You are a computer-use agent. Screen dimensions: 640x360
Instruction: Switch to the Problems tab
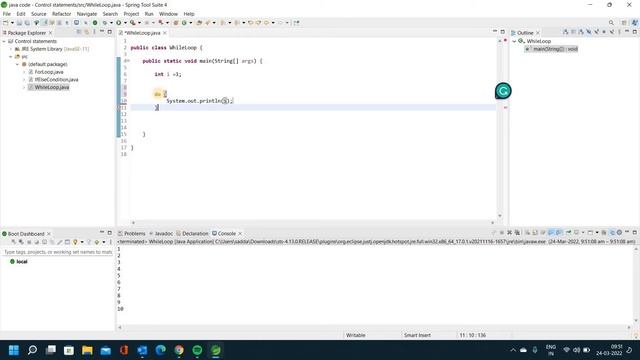click(132, 233)
